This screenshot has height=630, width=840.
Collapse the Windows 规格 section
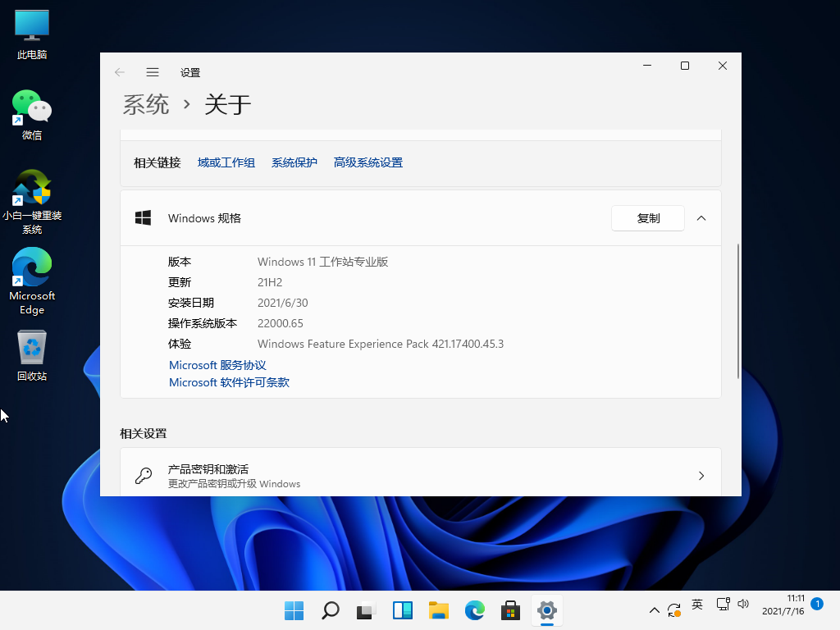701,218
